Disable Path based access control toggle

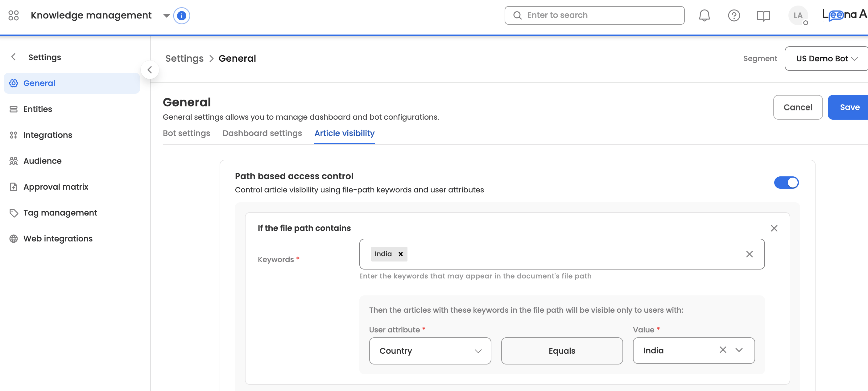786,183
